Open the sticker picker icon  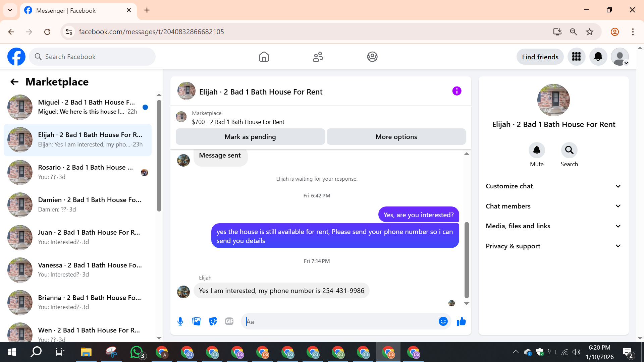click(213, 321)
